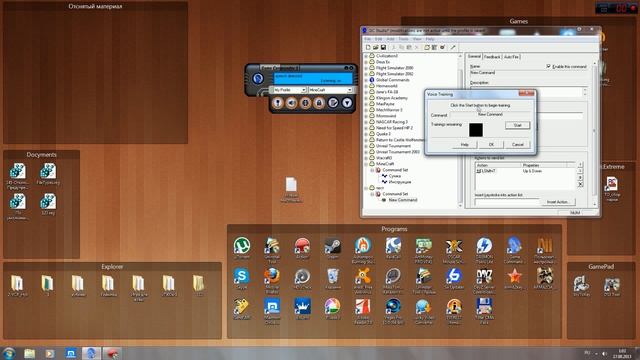The image size is (640, 360).
Task: Toggle the Enable this command checkbox
Action: tap(549, 66)
